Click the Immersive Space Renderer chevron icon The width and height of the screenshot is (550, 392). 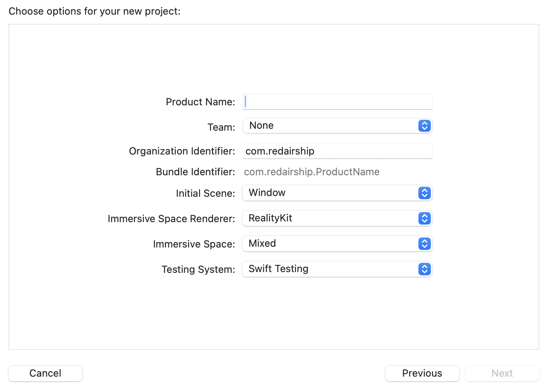pos(424,218)
